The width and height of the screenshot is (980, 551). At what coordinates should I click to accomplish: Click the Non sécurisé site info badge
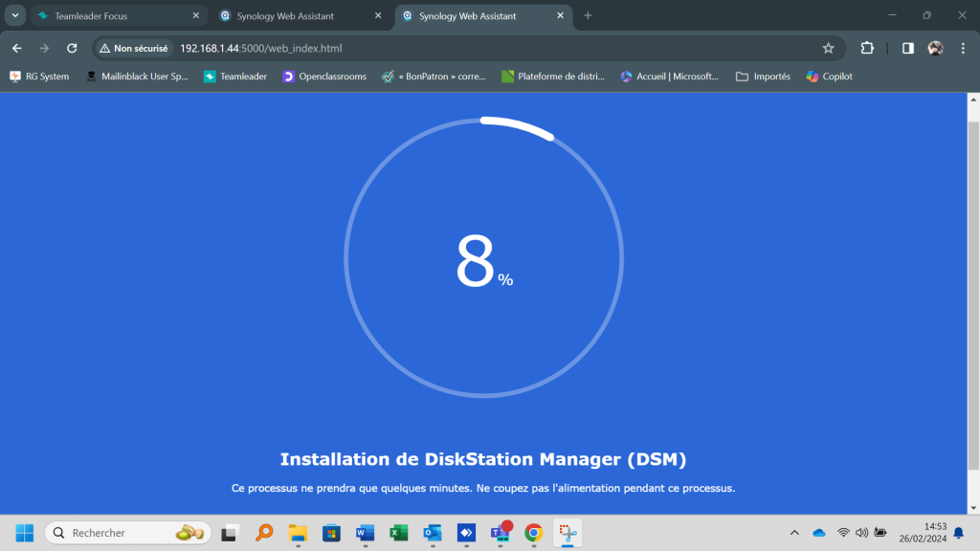coord(134,48)
